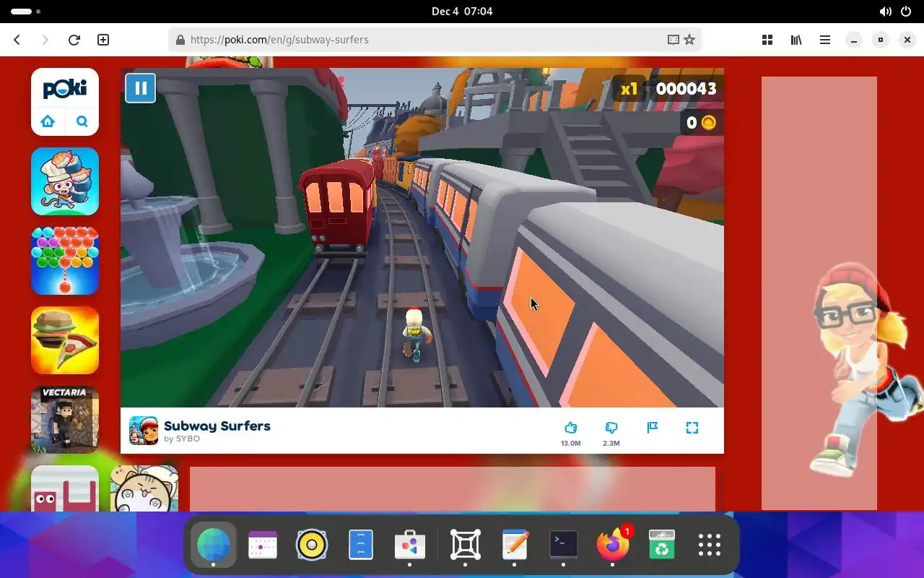Open the tabs overview grid

(x=767, y=40)
